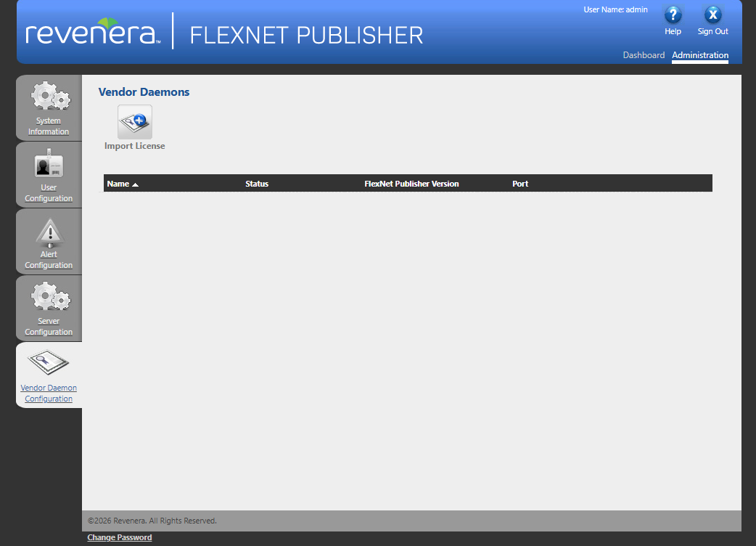Click the System Information link text
This screenshot has height=546, width=756.
point(49,126)
